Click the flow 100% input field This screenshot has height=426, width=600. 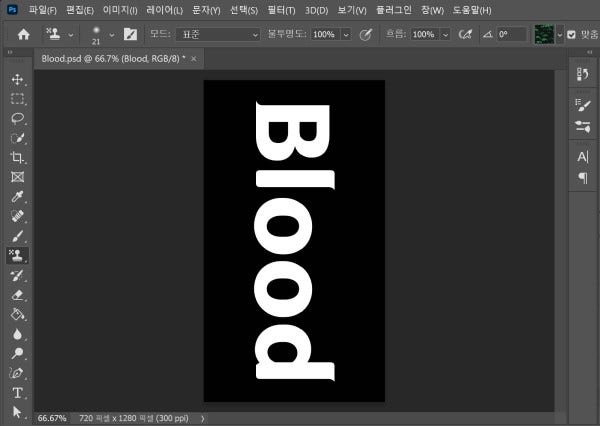pyautogui.click(x=425, y=34)
